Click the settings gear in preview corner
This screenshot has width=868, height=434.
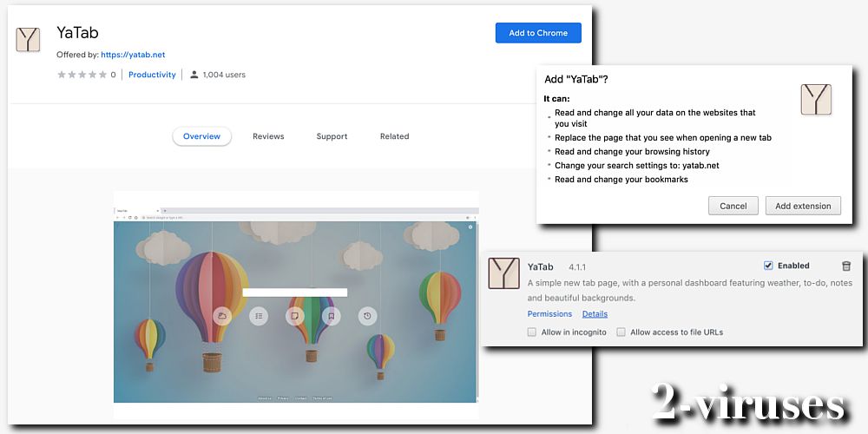(x=470, y=227)
